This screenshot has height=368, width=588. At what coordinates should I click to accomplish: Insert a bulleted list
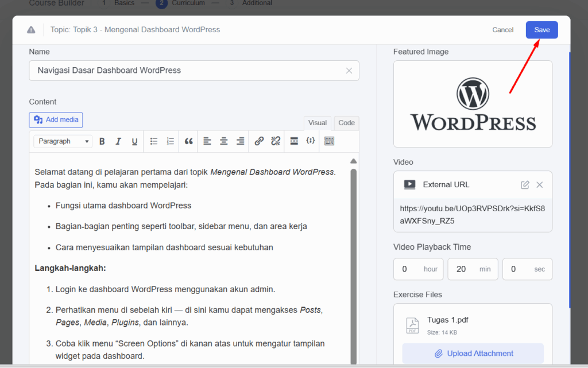point(154,141)
